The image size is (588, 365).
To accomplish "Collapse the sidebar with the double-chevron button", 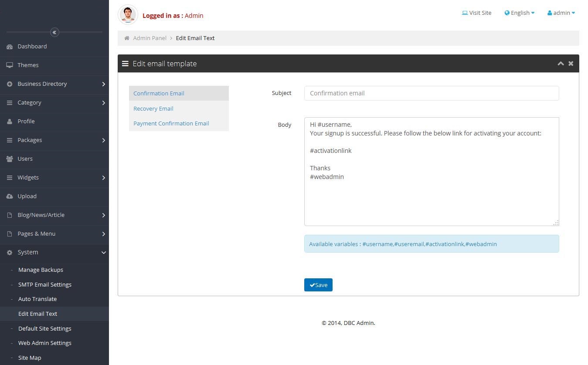I will click(54, 32).
